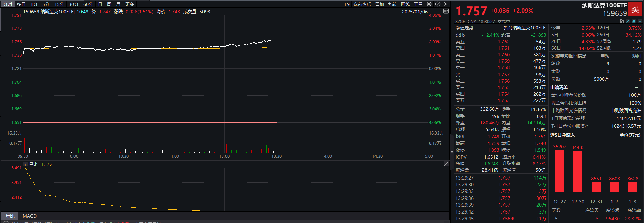
Task: Click the 卖三 price 1.760
Action: [x=504, y=55]
